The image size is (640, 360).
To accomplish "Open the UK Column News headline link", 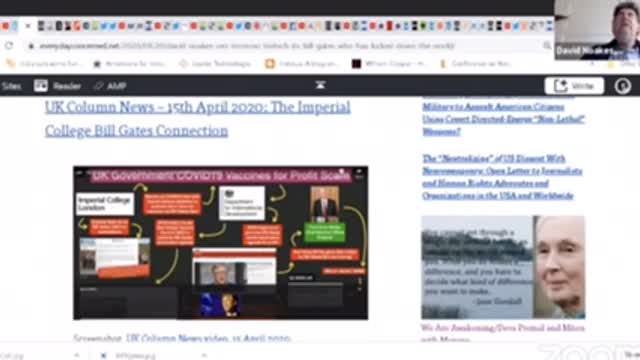I will 198,119.
